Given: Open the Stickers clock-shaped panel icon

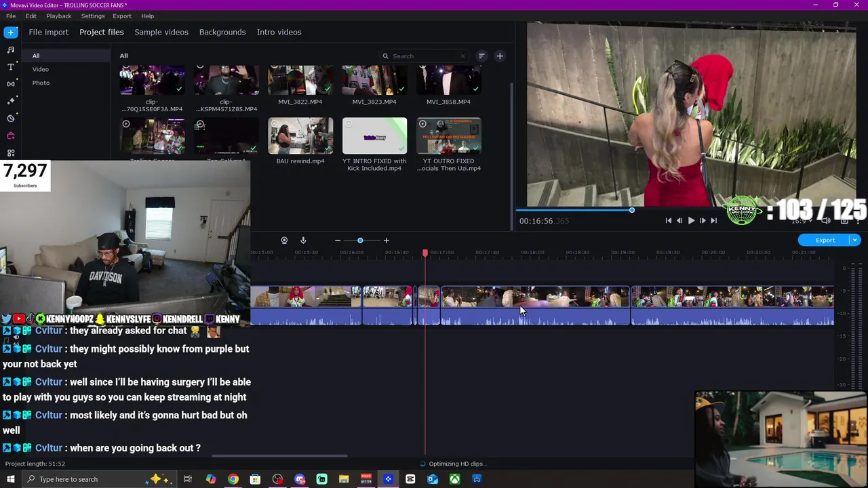Looking at the screenshot, I should 11,118.
